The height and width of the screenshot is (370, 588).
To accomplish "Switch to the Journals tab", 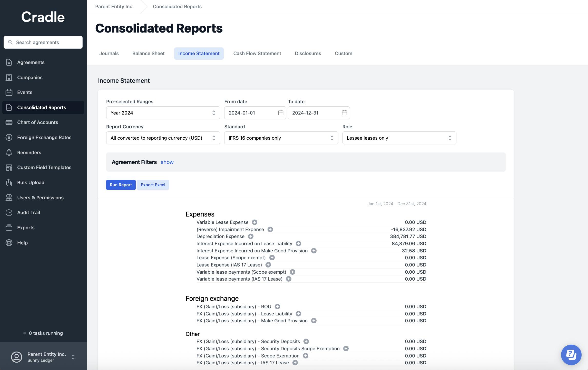I will (109, 53).
